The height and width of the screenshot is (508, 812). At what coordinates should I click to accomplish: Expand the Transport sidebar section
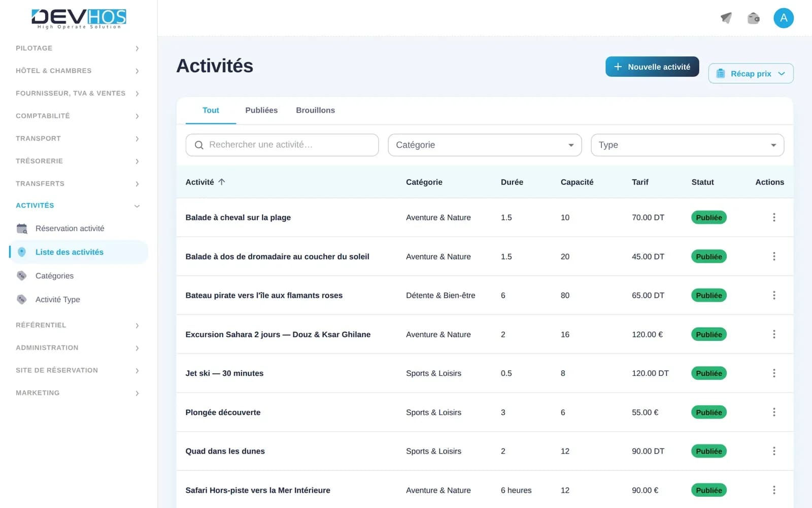pos(77,138)
